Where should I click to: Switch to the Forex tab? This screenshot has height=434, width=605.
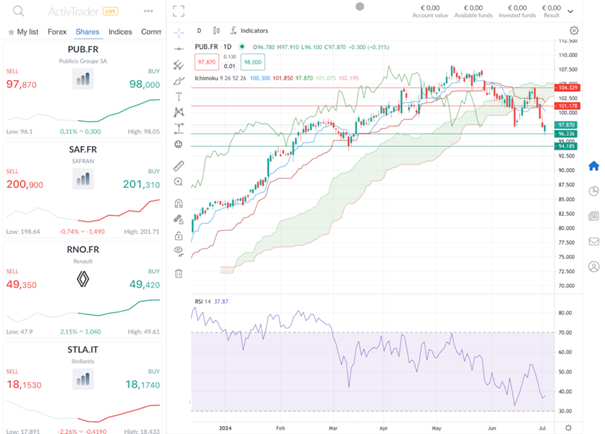pos(57,32)
